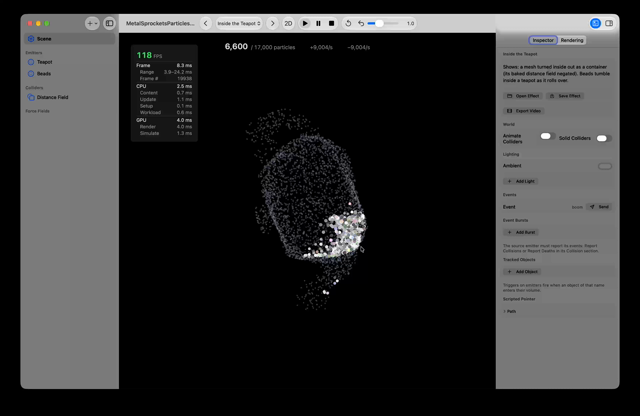Click the Export Video button
640x416 pixels.
pos(524,111)
